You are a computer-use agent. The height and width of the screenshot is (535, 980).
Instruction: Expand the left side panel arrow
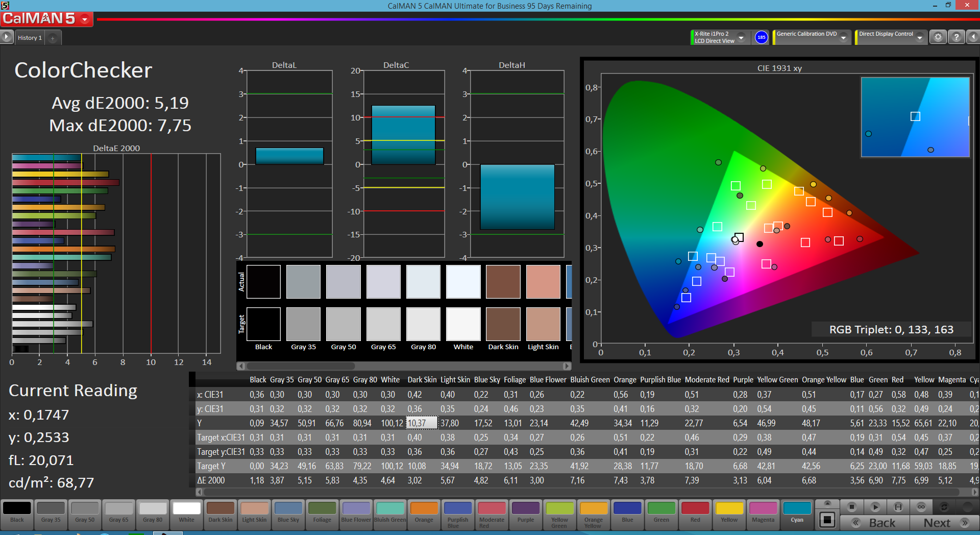(6, 37)
